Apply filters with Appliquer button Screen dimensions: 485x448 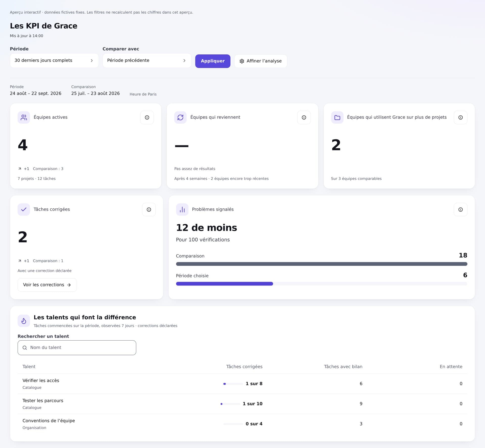[213, 61]
